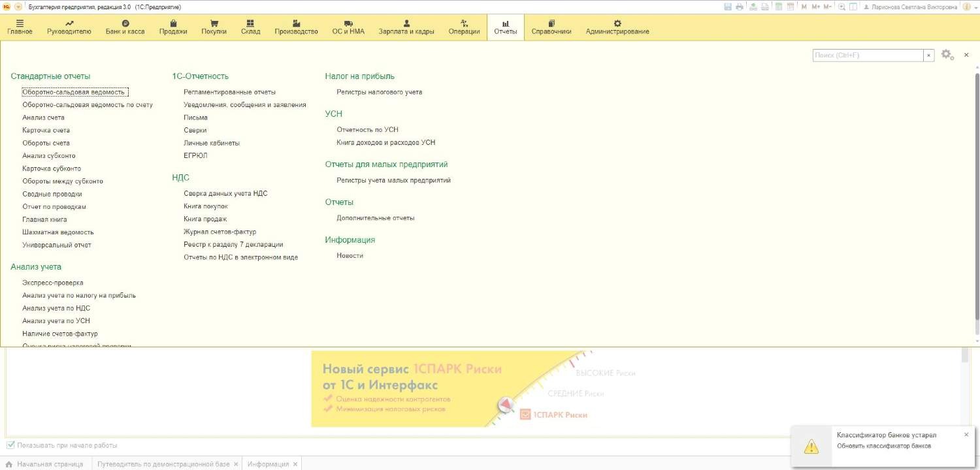This screenshot has width=980, height=470.
Task: Toggle the Показывать при начале работы checkbox
Action: coord(10,445)
